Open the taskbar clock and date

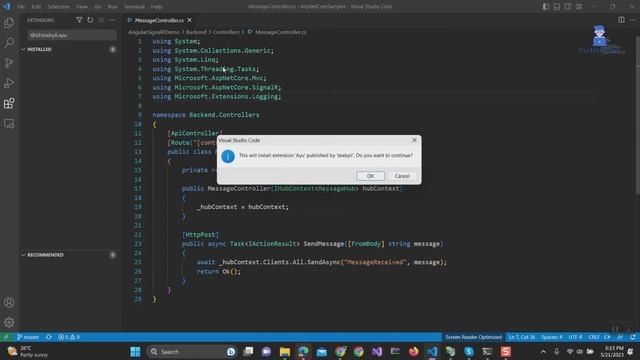click(x=612, y=351)
